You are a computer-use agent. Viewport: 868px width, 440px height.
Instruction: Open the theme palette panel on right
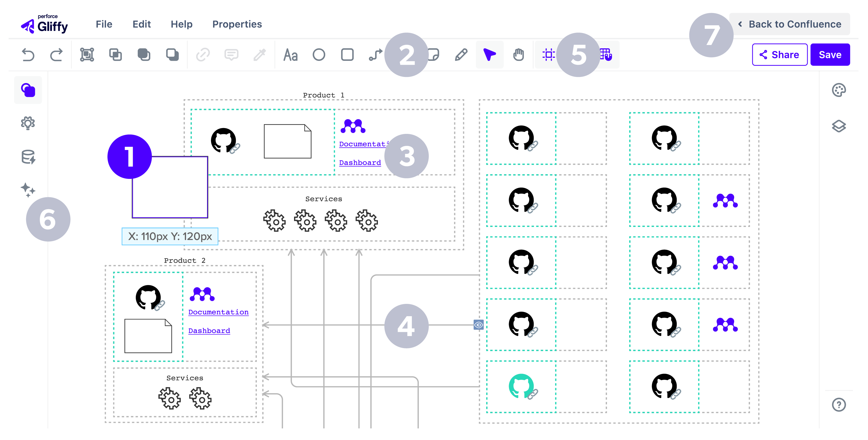click(839, 90)
